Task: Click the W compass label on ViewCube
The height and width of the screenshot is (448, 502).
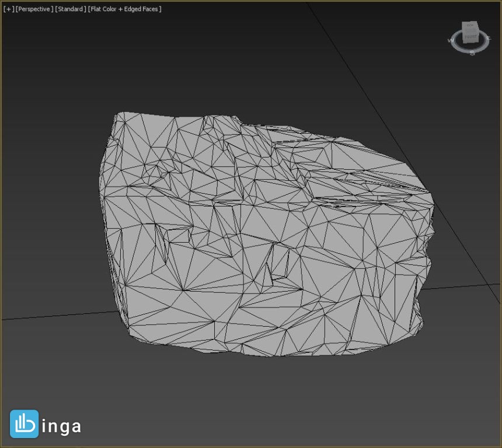Action: (451, 41)
